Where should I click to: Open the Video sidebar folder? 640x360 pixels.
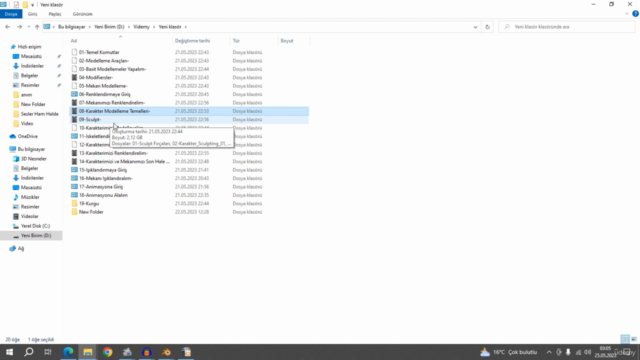[27, 124]
